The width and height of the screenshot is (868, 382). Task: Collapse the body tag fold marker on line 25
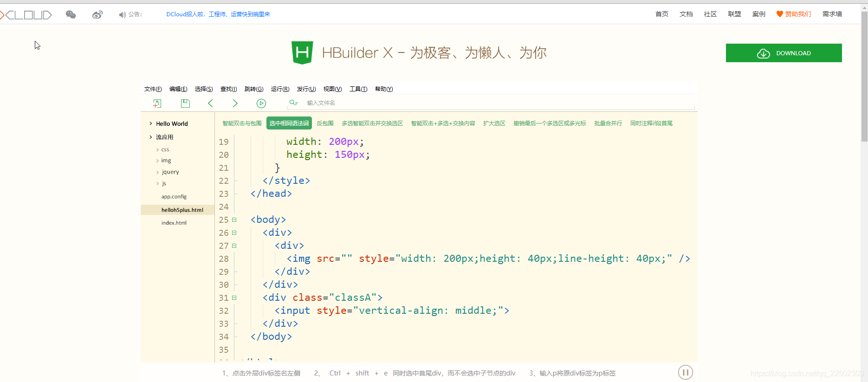(234, 220)
